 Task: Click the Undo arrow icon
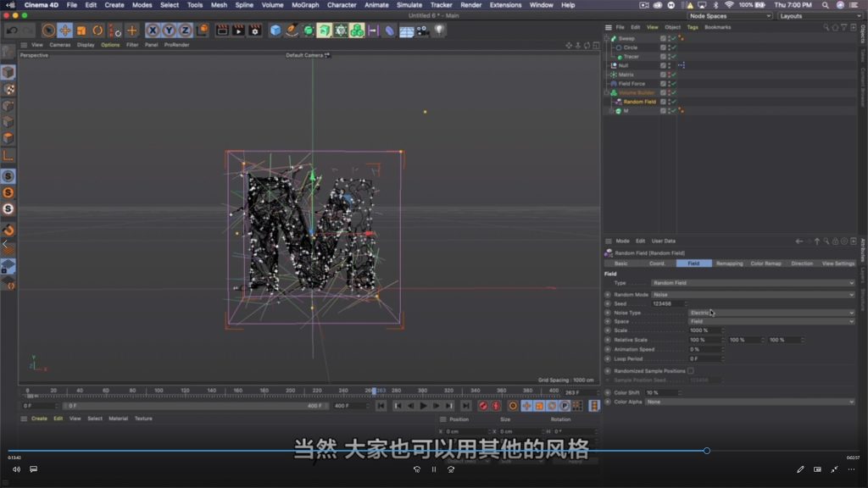[12, 30]
